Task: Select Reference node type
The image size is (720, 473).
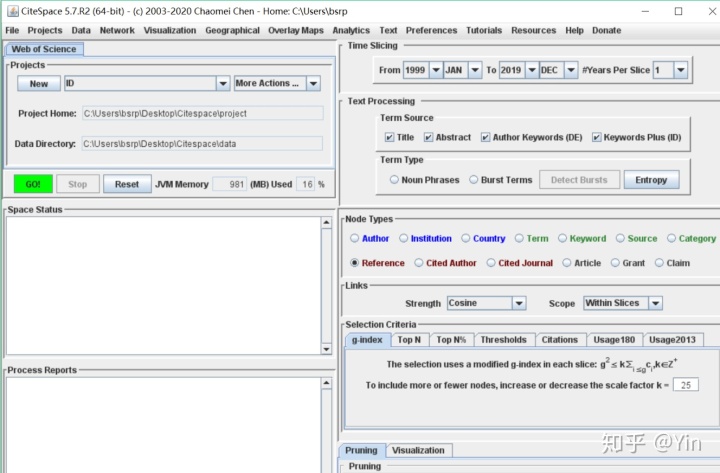Action: pos(354,263)
